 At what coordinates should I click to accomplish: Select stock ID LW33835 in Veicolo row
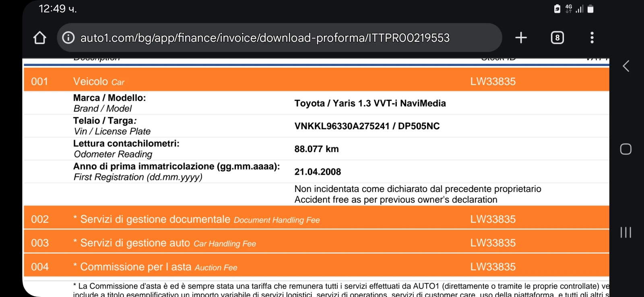(493, 82)
